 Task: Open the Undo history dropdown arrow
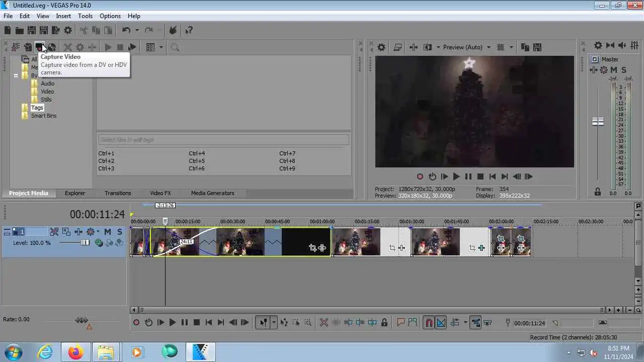137,31
